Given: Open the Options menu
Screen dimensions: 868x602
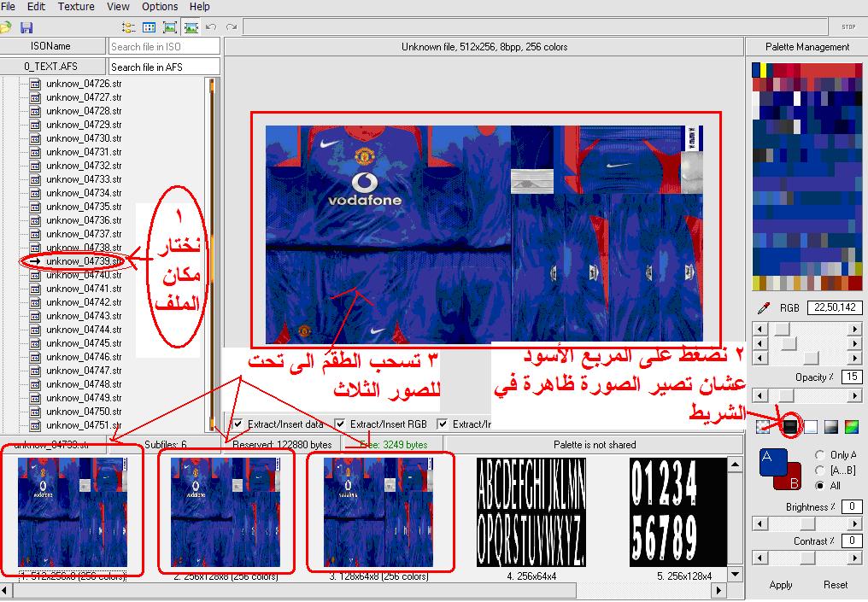Looking at the screenshot, I should coord(160,7).
